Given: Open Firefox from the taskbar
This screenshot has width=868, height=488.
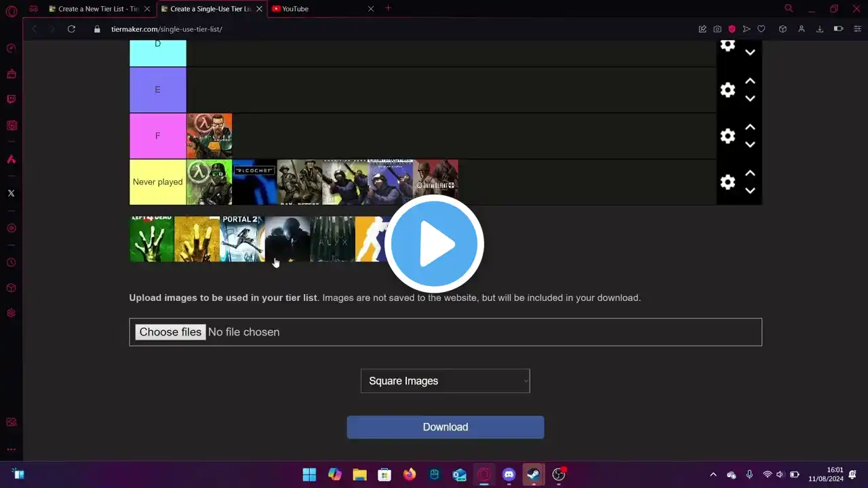Looking at the screenshot, I should click(x=409, y=474).
